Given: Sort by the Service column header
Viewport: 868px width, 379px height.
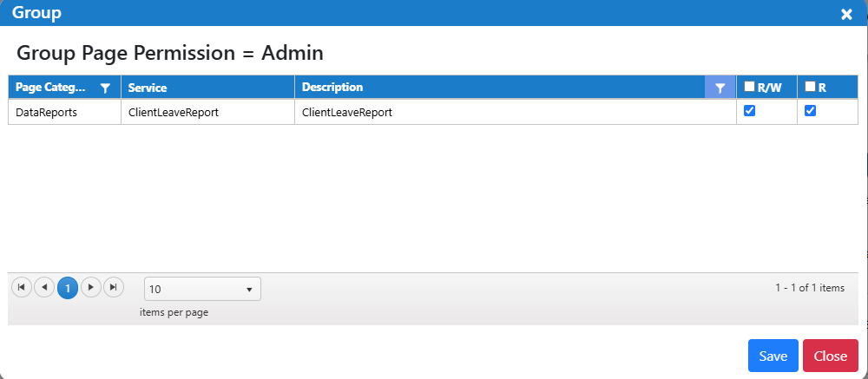Looking at the screenshot, I should coord(148,88).
